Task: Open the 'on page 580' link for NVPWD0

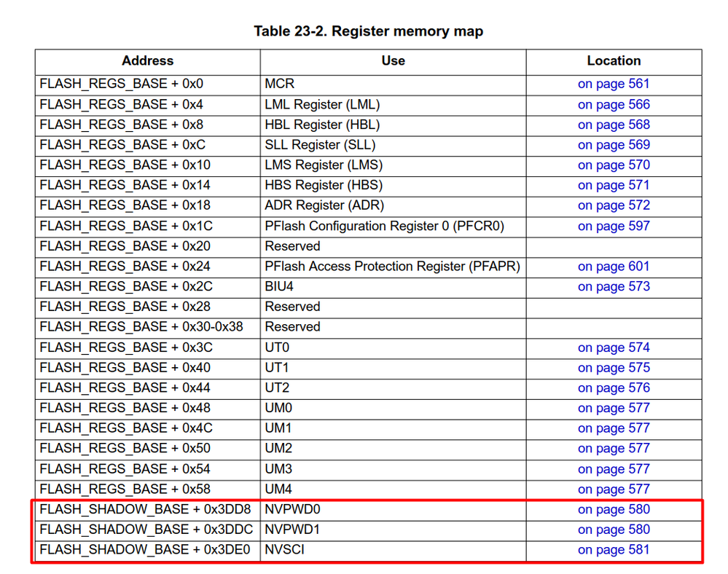Action: (x=614, y=509)
